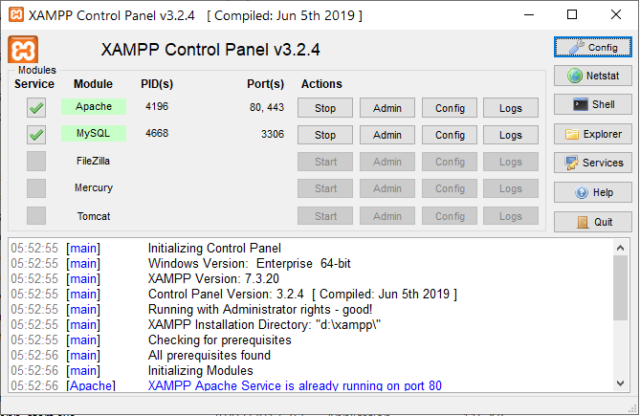640x416 pixels.
Task: Open Admin for Apache
Action: pos(387,108)
